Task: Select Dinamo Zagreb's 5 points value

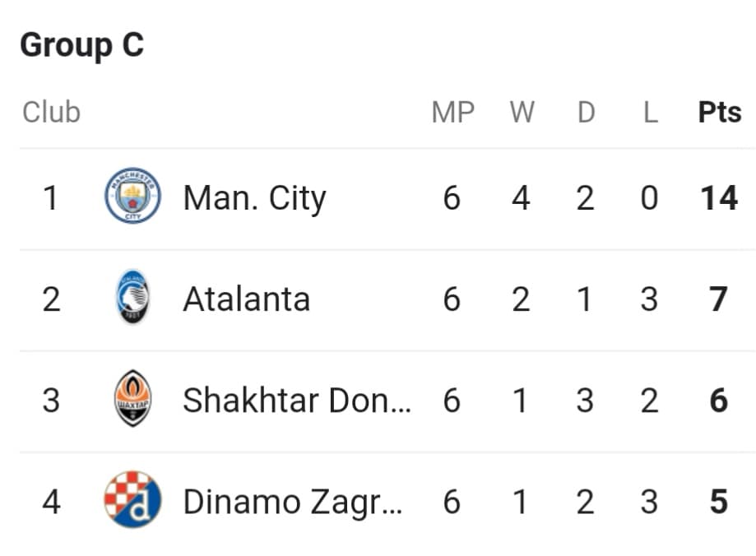Action: pos(718,502)
